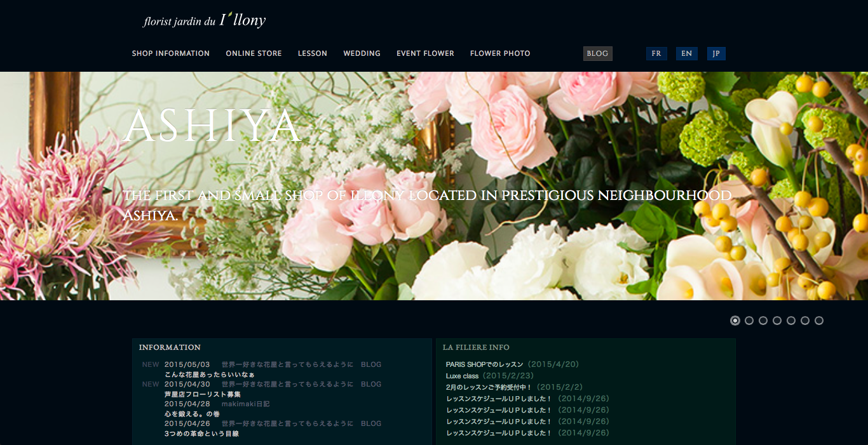The width and height of the screenshot is (868, 445).
Task: Switch site language to FR
Action: pyautogui.click(x=656, y=53)
